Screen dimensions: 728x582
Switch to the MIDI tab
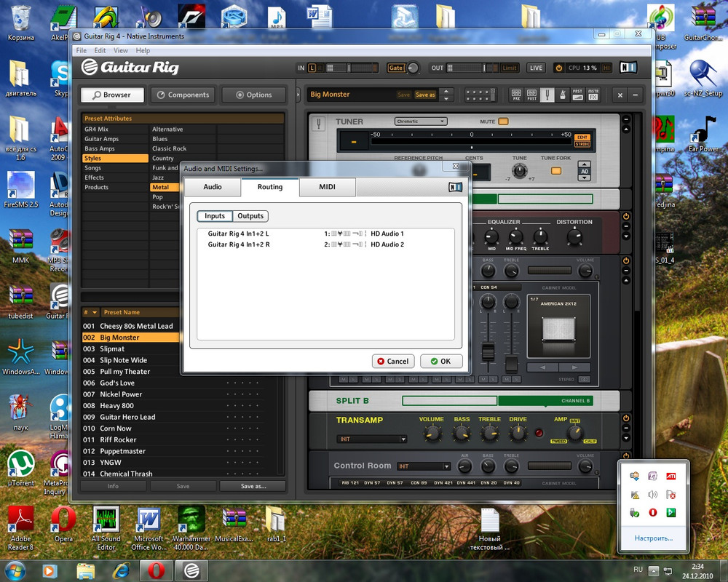[328, 187]
